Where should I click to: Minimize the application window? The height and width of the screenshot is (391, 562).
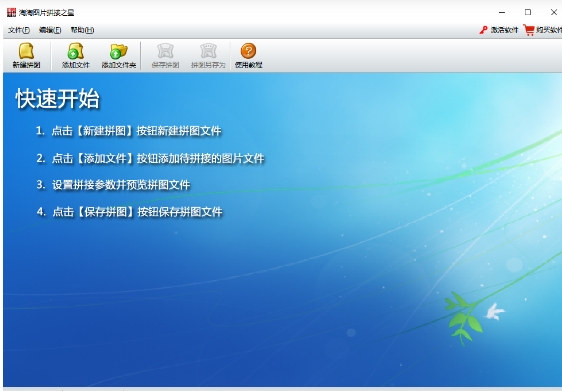tap(502, 12)
